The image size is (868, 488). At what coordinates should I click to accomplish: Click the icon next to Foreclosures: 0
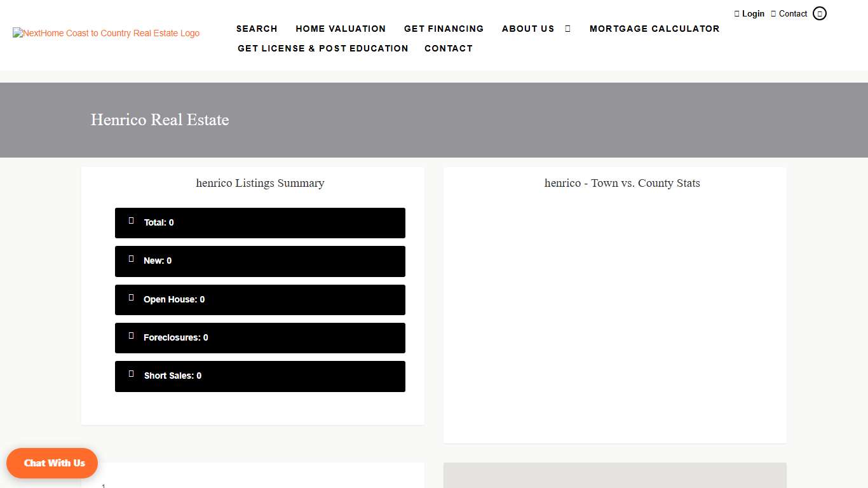click(x=132, y=335)
